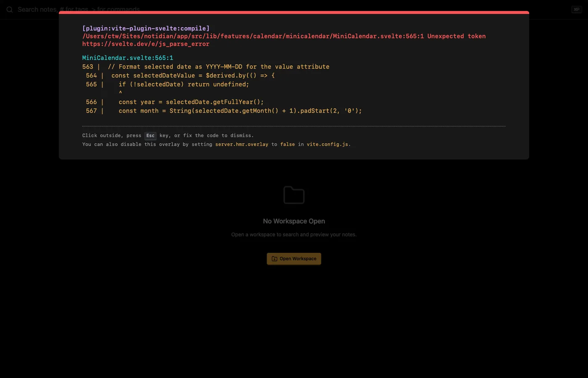Click the search magnifier icon
The width and height of the screenshot is (588, 378).
coord(9,10)
